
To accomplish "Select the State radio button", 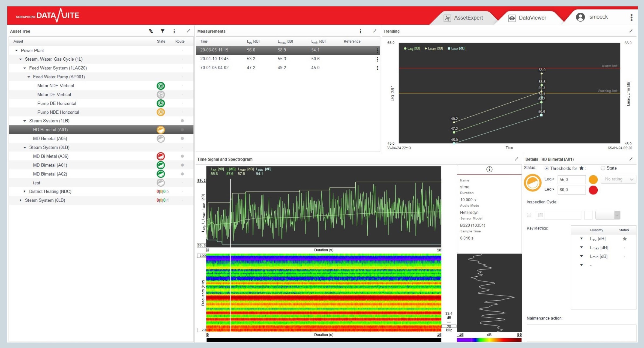I will (603, 168).
